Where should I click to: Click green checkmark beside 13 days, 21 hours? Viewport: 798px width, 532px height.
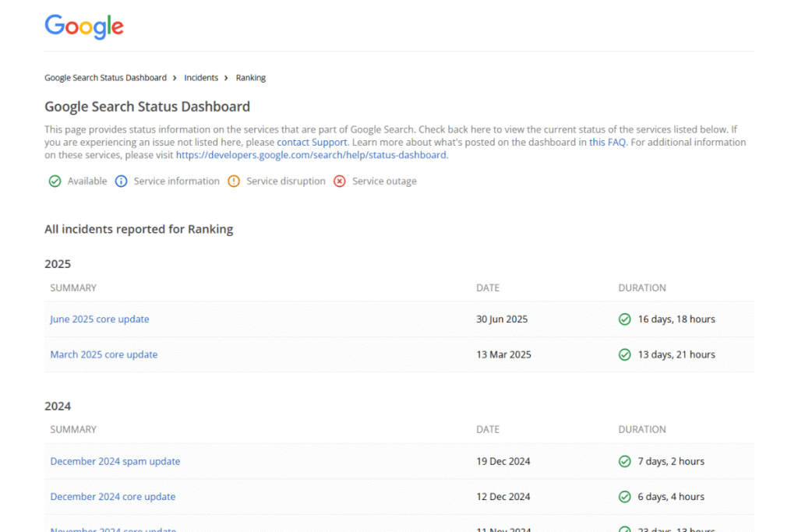point(624,354)
